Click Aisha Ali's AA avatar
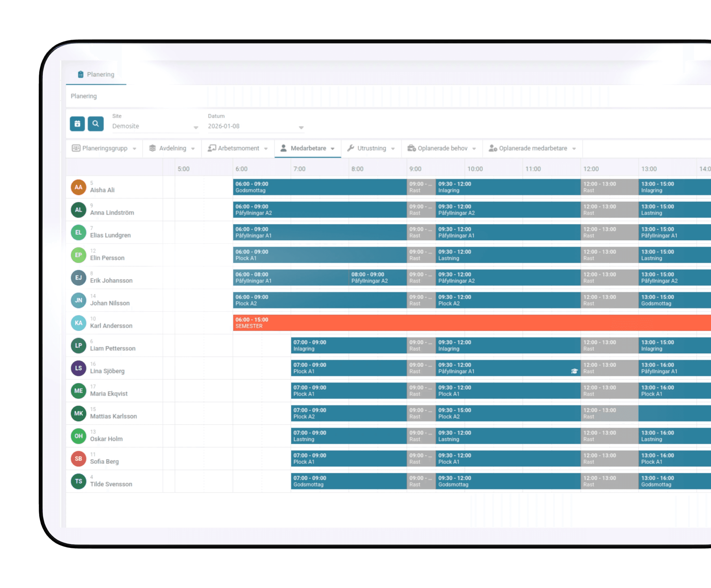This screenshot has width=711, height=588. click(x=78, y=187)
